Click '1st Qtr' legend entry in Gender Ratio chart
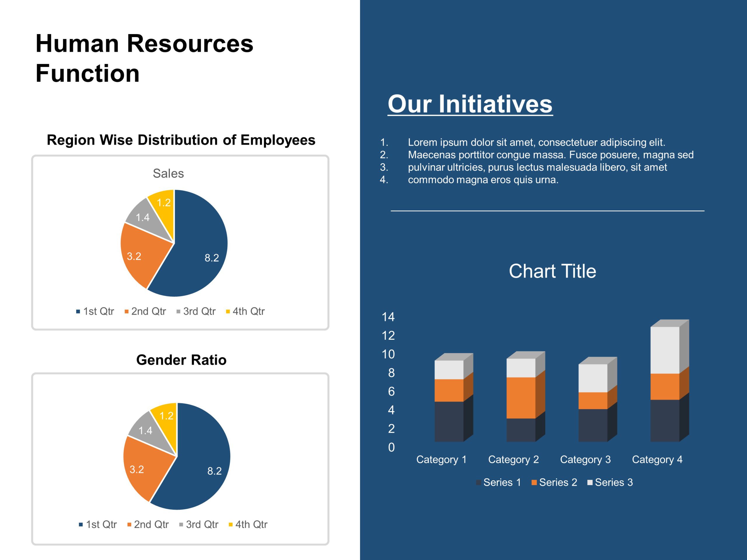This screenshot has height=560, width=747. tap(97, 524)
